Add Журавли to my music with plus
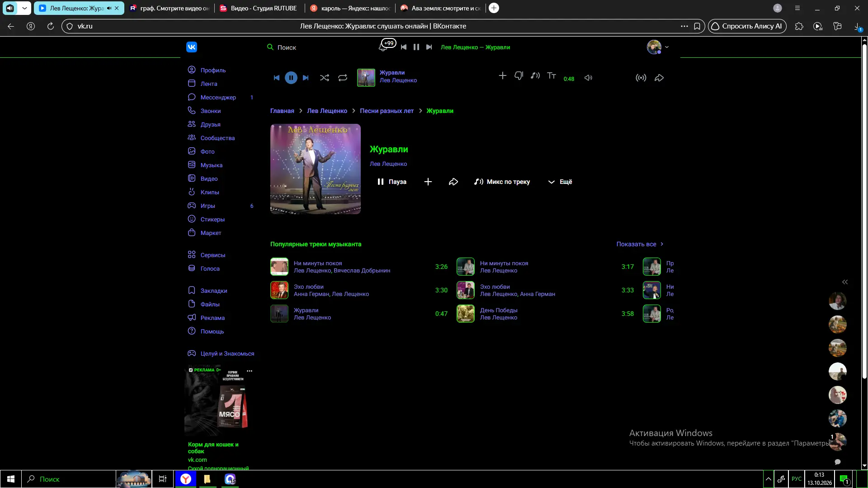 (x=428, y=182)
